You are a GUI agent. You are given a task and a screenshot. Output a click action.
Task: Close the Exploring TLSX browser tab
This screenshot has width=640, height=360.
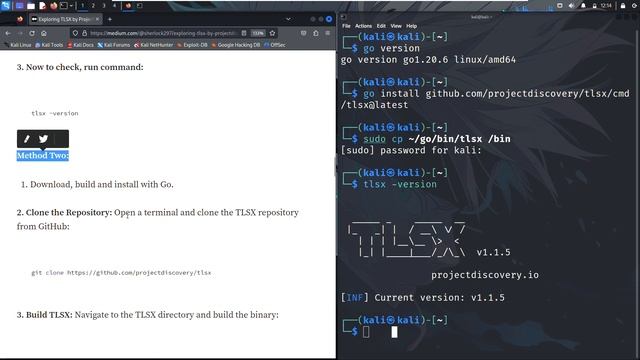[x=97, y=19]
